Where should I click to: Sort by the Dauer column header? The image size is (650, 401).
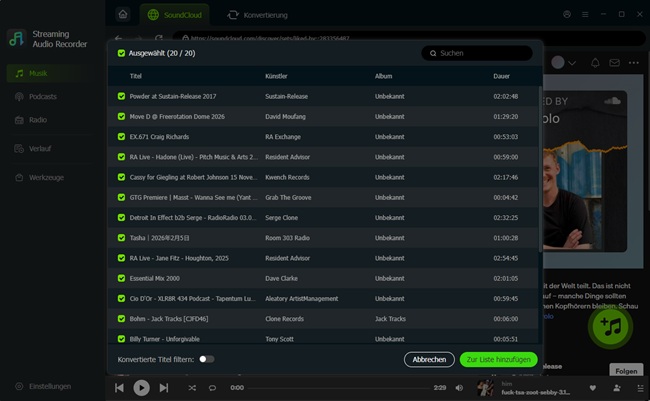coord(501,76)
